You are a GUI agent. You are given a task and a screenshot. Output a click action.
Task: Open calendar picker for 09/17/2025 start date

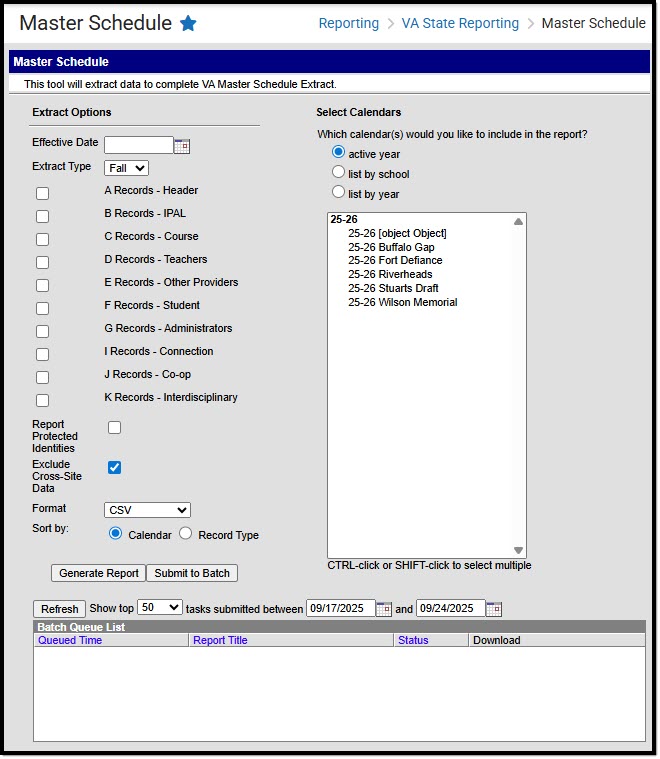(x=384, y=608)
